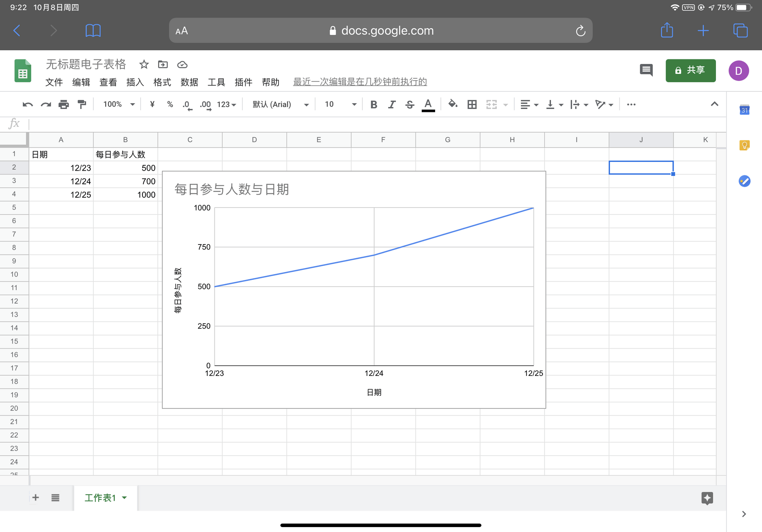Collapse the menus with the up chevron
Viewport: 762px width, 532px height.
coord(714,104)
